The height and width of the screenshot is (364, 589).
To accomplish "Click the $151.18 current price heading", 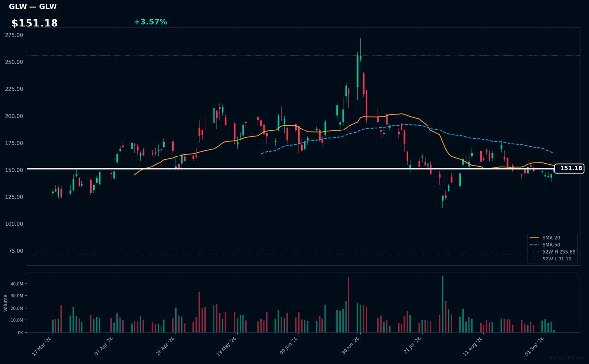I will 34,23.
